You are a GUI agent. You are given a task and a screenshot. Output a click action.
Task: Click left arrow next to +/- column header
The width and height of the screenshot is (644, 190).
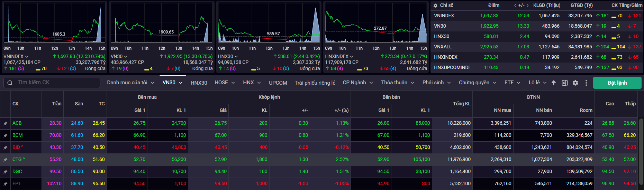[x=515, y=6]
